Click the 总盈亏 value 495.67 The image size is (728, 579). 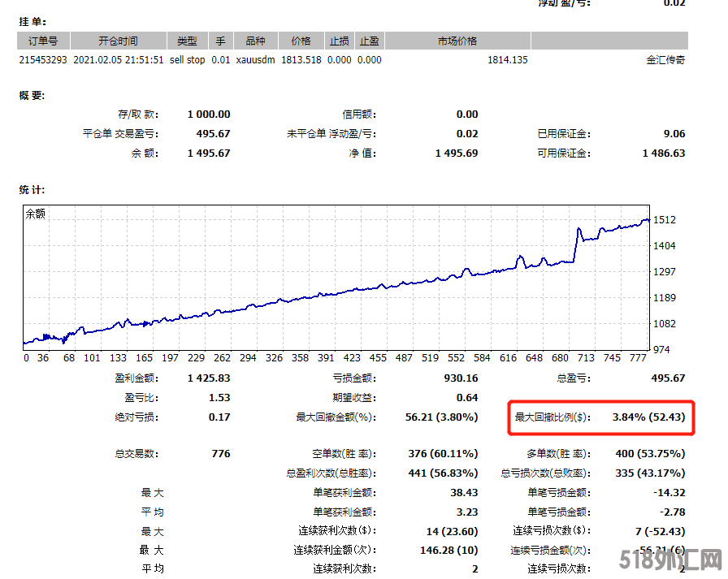pos(668,378)
